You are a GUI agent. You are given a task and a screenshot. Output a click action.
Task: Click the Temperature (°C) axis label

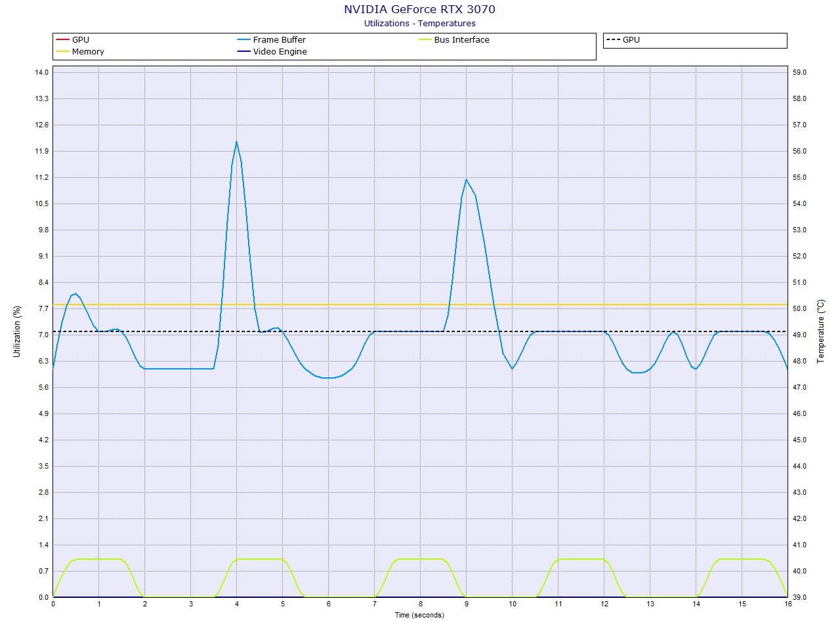click(820, 331)
